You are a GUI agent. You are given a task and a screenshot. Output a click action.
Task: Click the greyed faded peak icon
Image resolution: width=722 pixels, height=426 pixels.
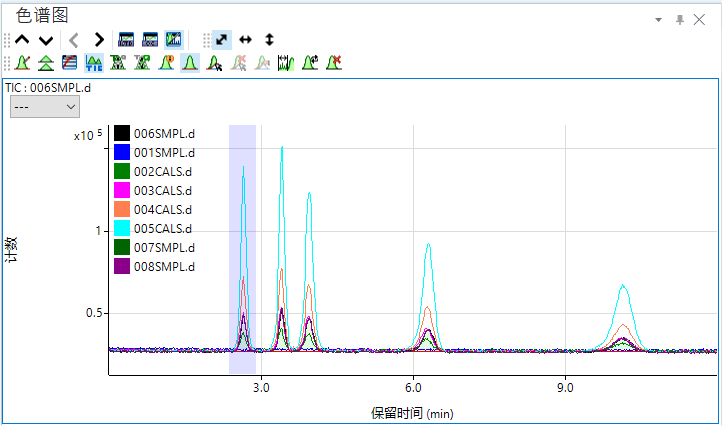(x=262, y=63)
